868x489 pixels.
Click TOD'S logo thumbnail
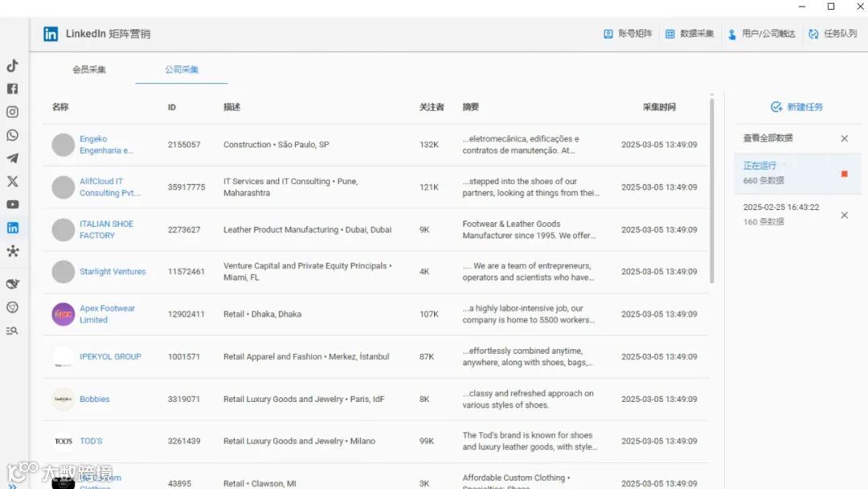pyautogui.click(x=63, y=442)
